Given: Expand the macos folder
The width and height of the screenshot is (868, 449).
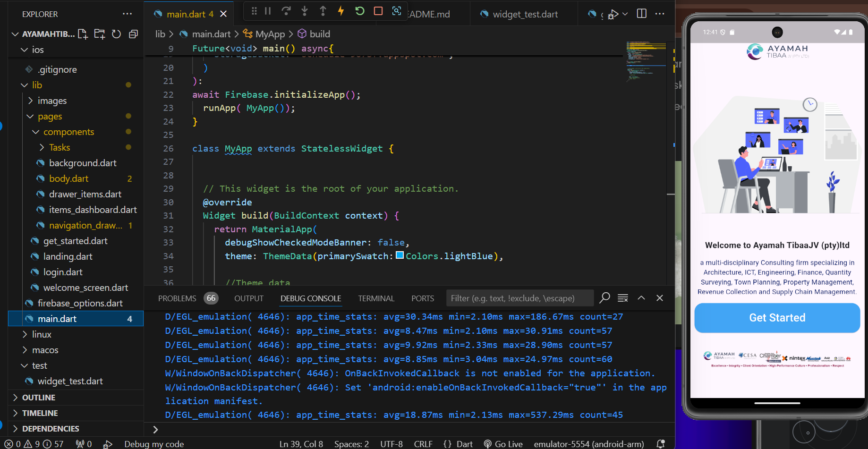Looking at the screenshot, I should click(x=25, y=350).
